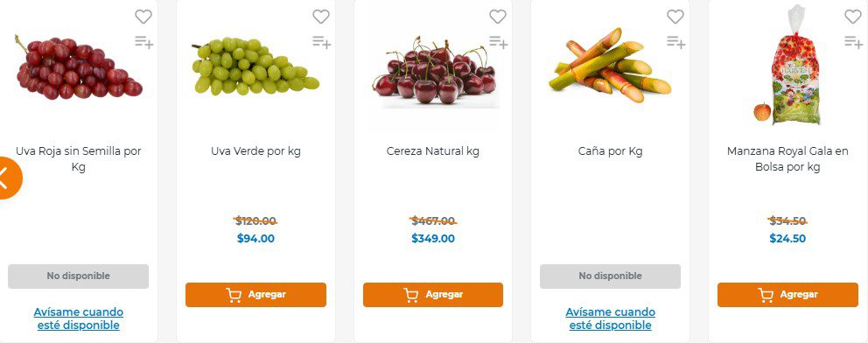Favorite Manzana Royal Gala heart icon
Screen dimensions: 868x343
pyautogui.click(x=853, y=17)
